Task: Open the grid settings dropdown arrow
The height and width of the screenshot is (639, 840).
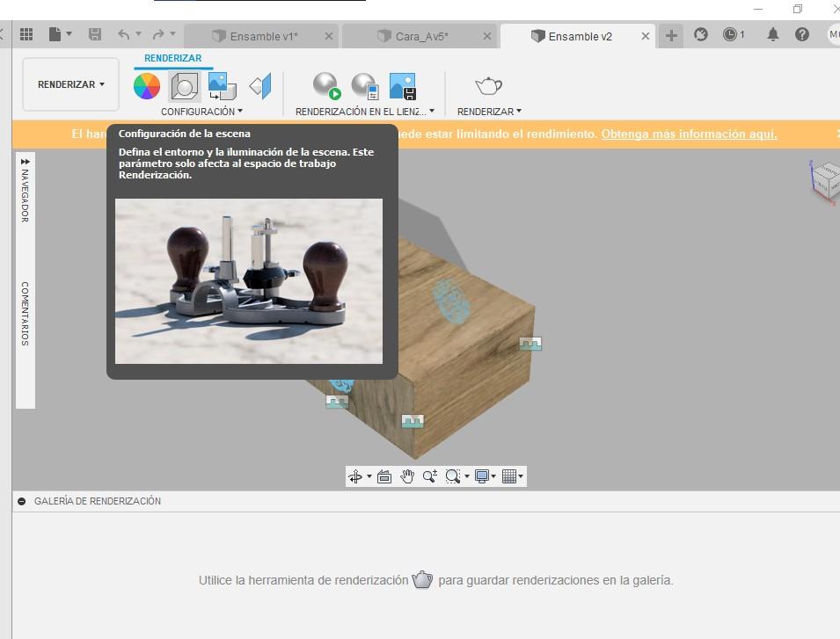Action: pos(520,476)
